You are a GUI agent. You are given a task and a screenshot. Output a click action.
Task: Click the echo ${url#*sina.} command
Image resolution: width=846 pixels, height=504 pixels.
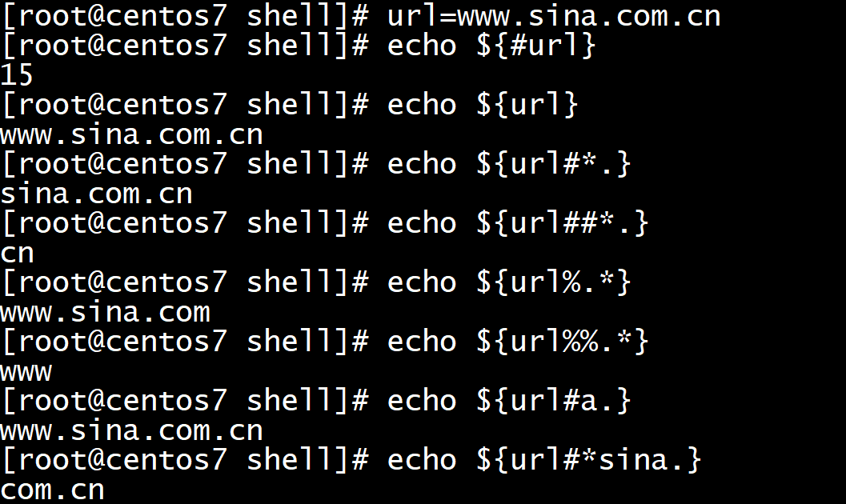[544, 460]
